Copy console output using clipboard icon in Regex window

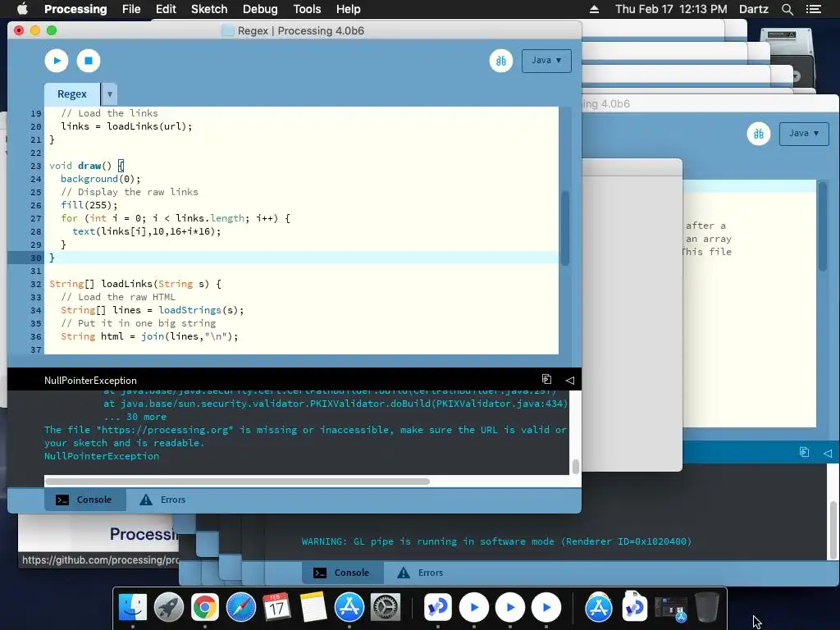pyautogui.click(x=546, y=379)
